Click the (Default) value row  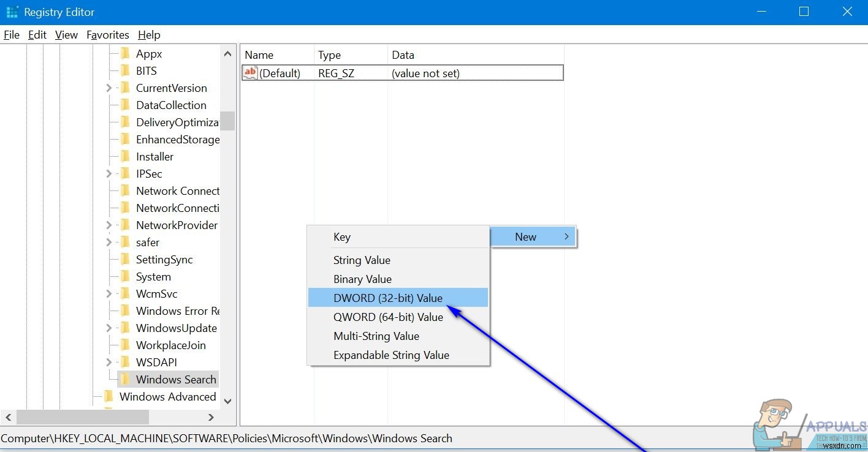click(x=280, y=72)
